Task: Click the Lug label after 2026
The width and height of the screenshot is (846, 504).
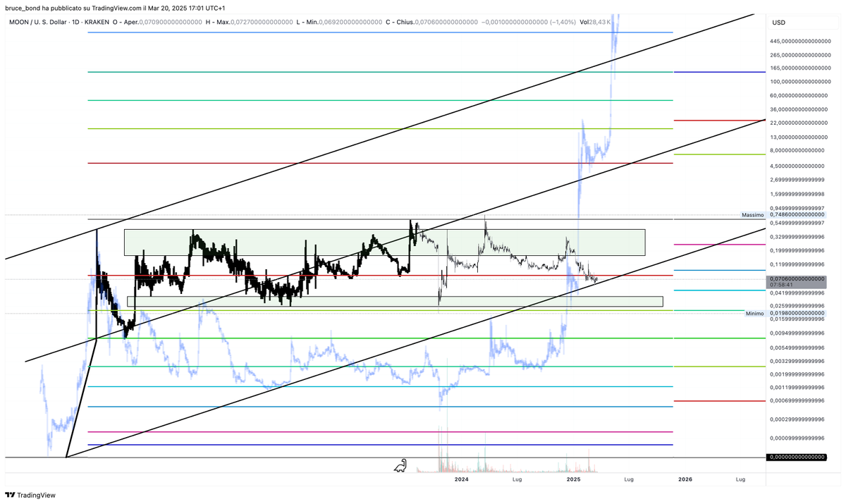Action: [x=740, y=479]
